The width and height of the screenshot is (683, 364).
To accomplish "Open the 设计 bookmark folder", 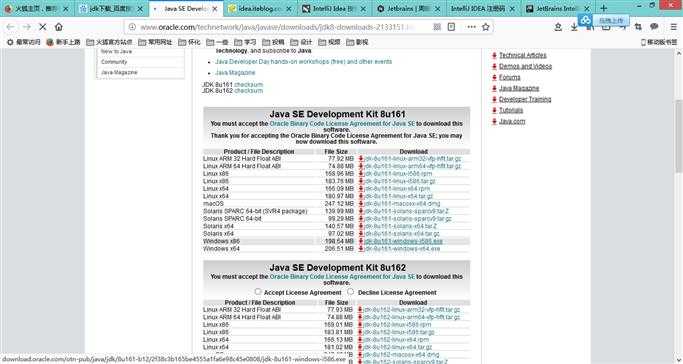I will (x=301, y=42).
